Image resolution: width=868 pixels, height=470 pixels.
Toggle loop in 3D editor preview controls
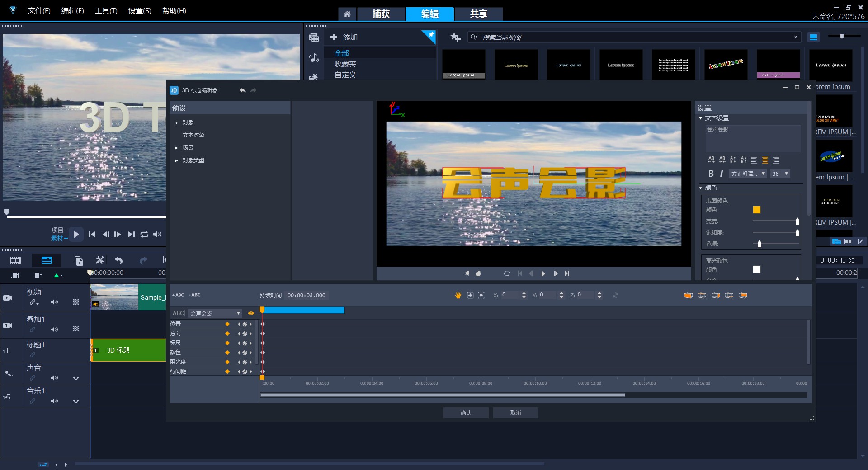coord(507,273)
